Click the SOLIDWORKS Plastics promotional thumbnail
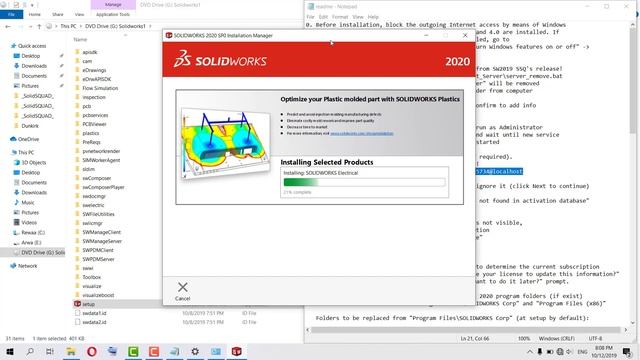Image resolution: width=640 pixels, height=360 pixels. pos(225,143)
